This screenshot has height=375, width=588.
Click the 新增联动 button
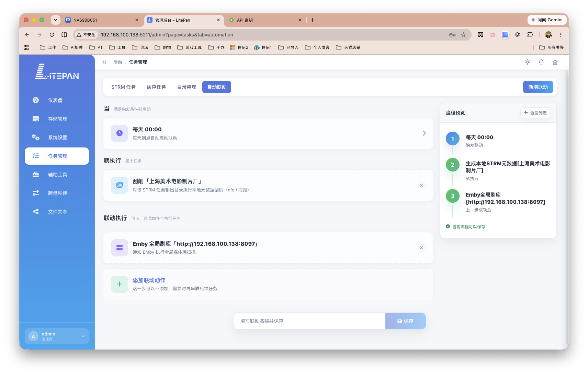pos(538,87)
